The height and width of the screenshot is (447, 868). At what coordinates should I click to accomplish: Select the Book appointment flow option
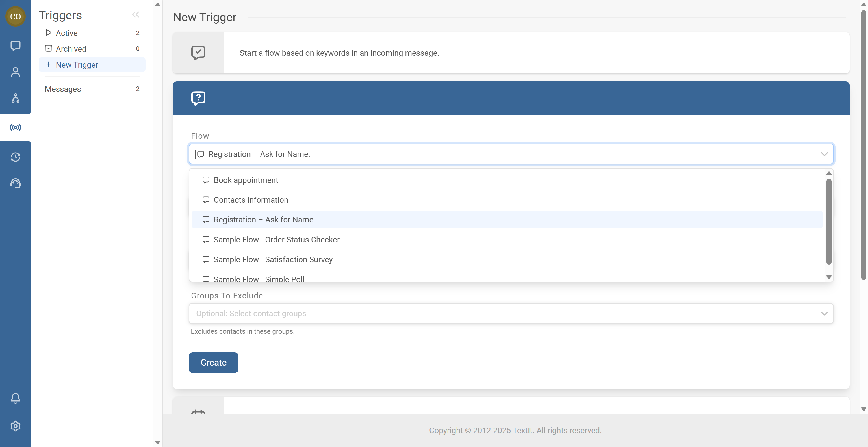coord(246,180)
